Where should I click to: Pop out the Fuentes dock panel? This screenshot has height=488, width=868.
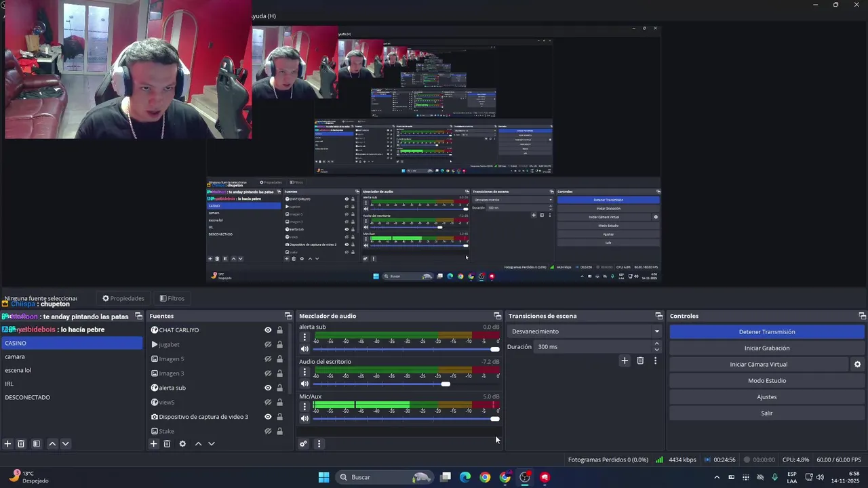pyautogui.click(x=288, y=316)
